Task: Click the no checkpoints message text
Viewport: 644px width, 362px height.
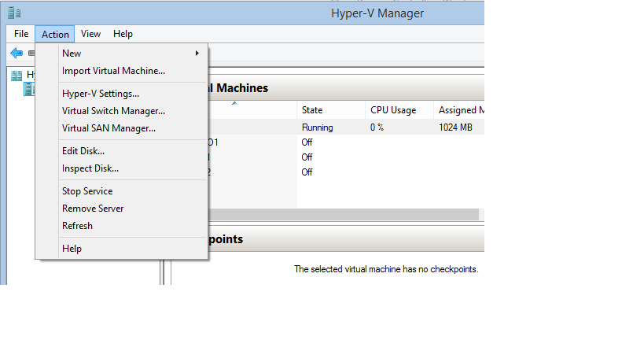Action: click(x=386, y=269)
